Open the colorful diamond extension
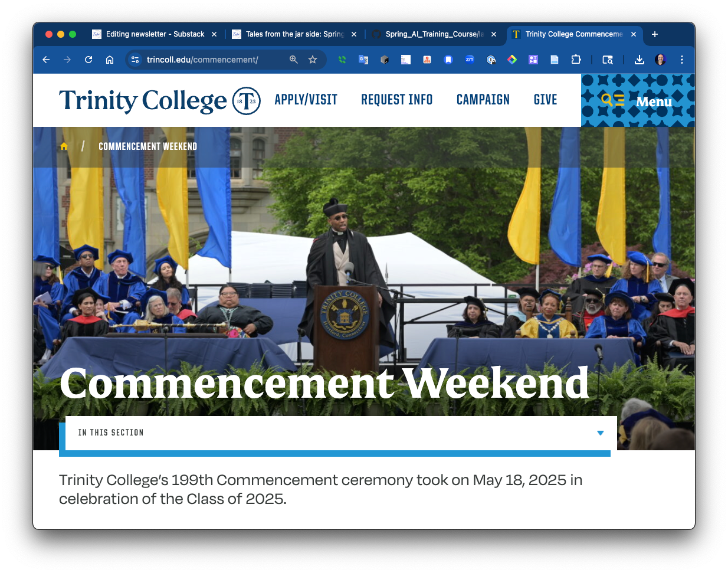The height and width of the screenshot is (573, 728). coord(512,60)
